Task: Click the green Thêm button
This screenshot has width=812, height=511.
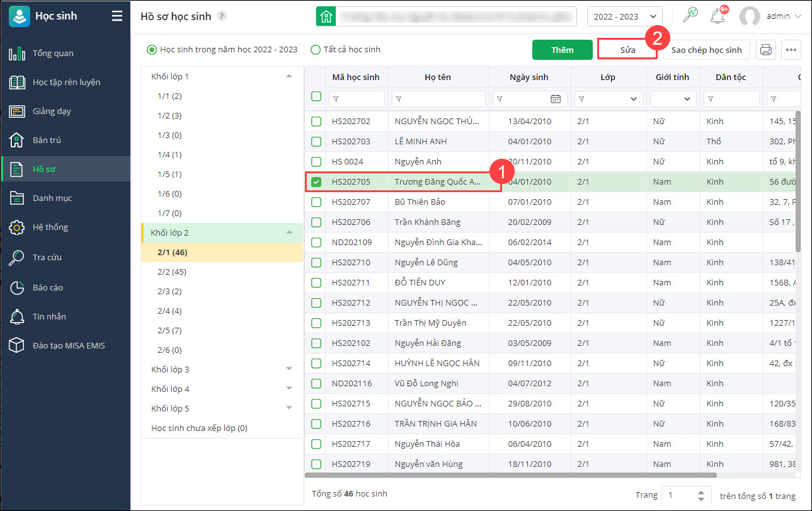Action: coord(562,50)
